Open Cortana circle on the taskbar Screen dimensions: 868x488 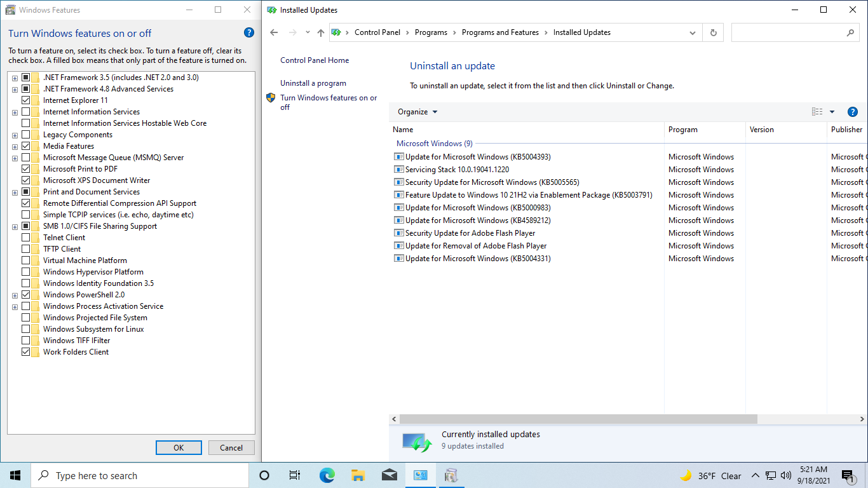pos(264,475)
